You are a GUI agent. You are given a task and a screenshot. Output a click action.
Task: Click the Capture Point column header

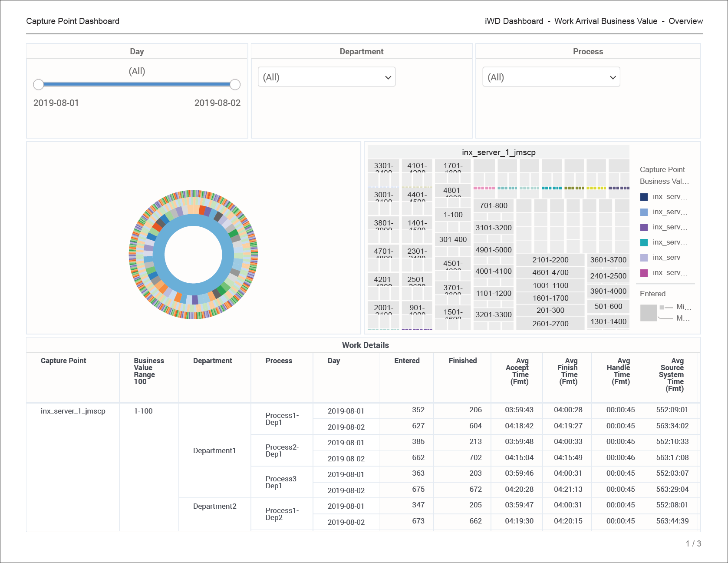click(63, 361)
